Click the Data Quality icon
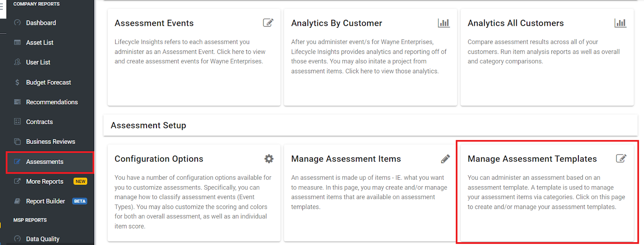Screen dimensions: 644x245 (17, 239)
